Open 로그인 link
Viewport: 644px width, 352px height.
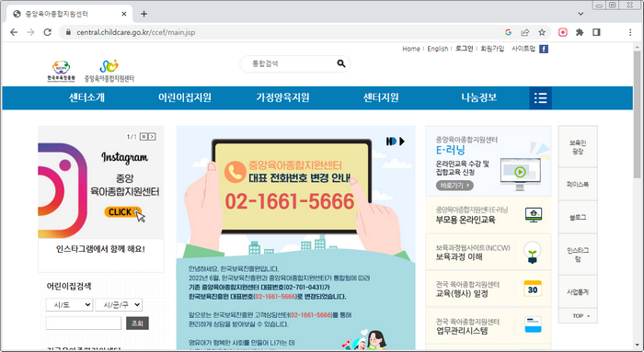[464, 49]
